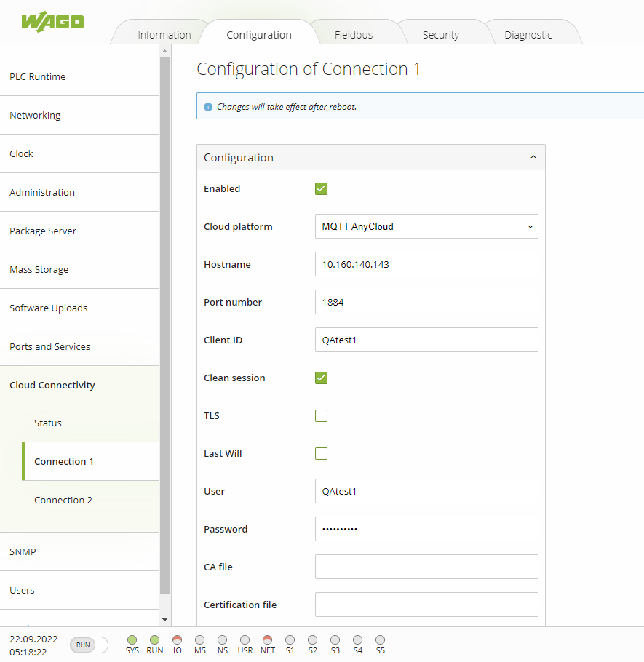Screen dimensions: 644x662
Task: Click the USR status LED indicator
Action: click(x=245, y=639)
